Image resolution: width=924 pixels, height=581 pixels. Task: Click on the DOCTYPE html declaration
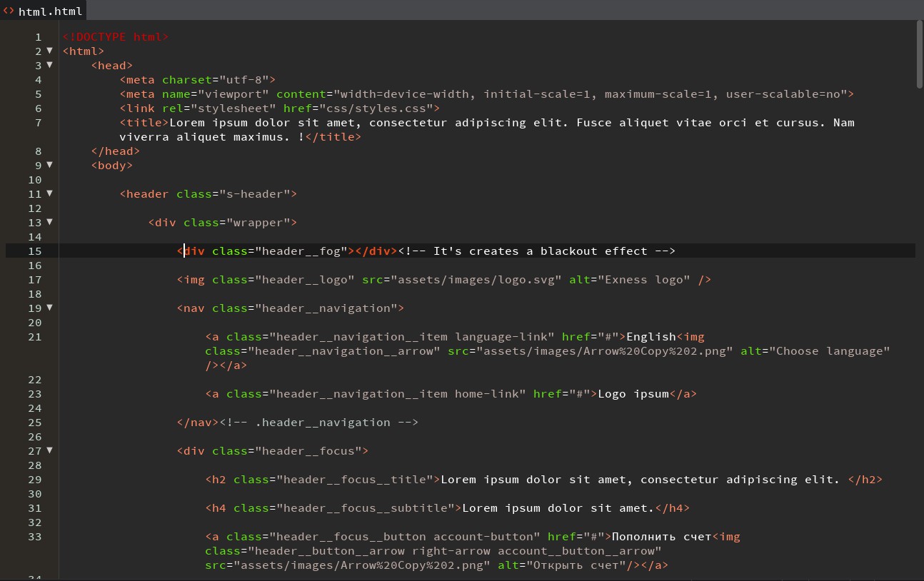click(x=116, y=37)
